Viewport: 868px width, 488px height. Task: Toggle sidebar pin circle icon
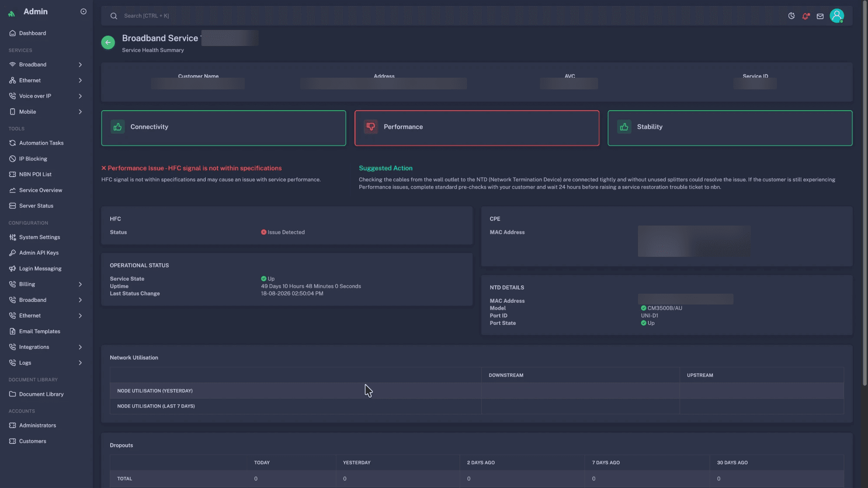pyautogui.click(x=83, y=12)
